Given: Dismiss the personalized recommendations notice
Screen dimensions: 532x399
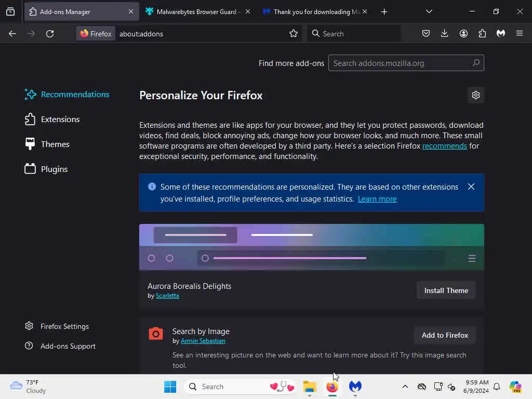Looking at the screenshot, I should click(471, 187).
